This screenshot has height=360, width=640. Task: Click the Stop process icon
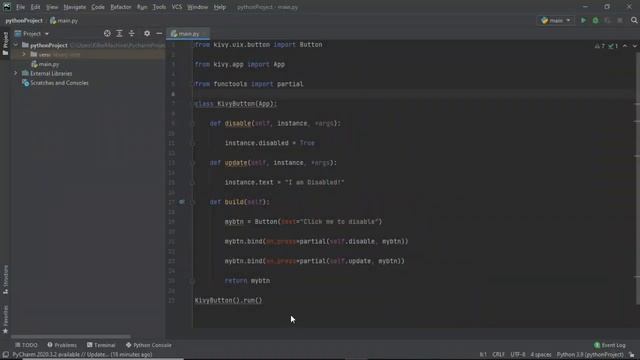click(x=620, y=20)
